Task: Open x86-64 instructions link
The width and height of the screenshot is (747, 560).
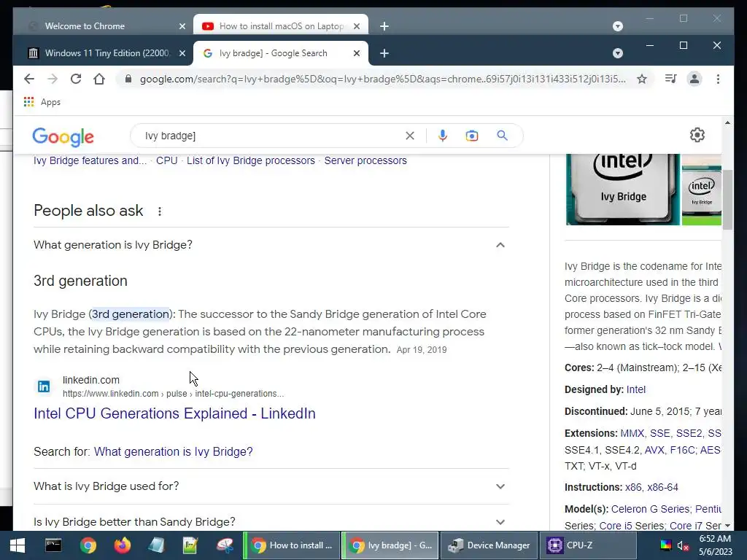Action: (x=662, y=487)
